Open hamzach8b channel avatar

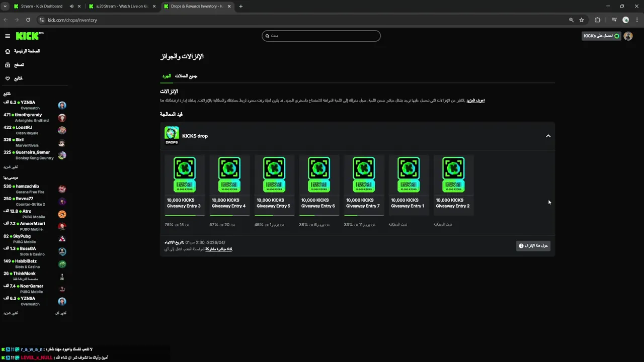pyautogui.click(x=62, y=189)
